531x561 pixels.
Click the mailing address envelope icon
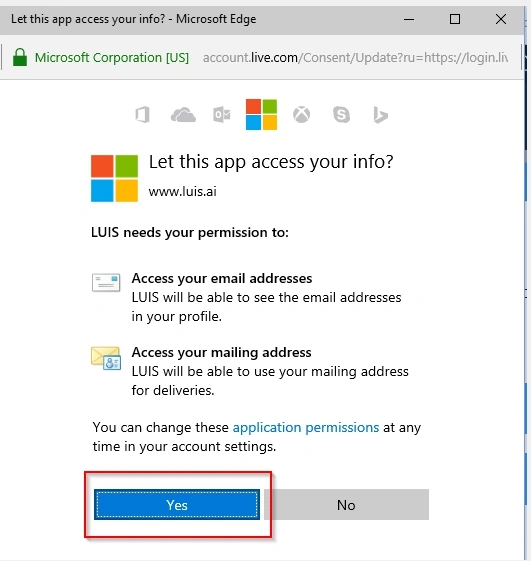[x=106, y=358]
